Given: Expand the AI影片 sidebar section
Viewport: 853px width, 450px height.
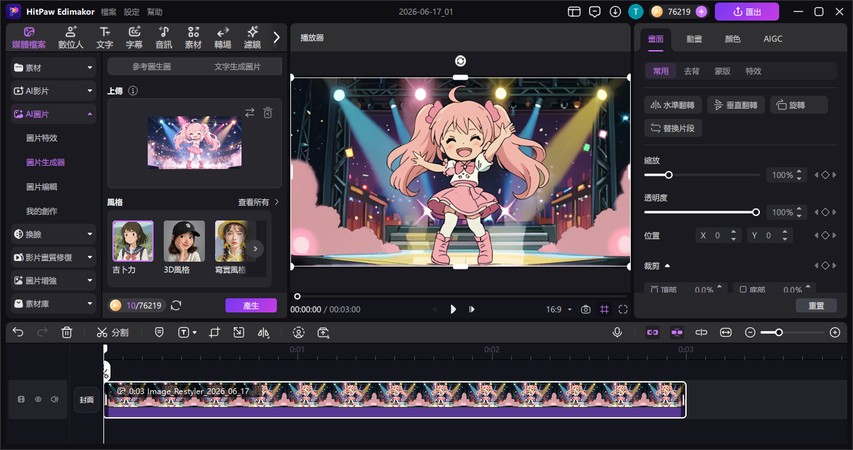Looking at the screenshot, I should pos(53,91).
